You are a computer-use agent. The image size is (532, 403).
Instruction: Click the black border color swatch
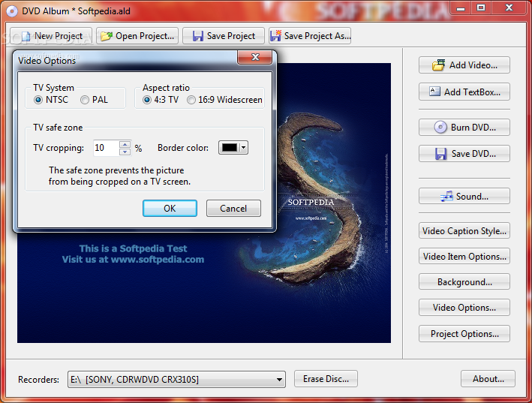(230, 148)
